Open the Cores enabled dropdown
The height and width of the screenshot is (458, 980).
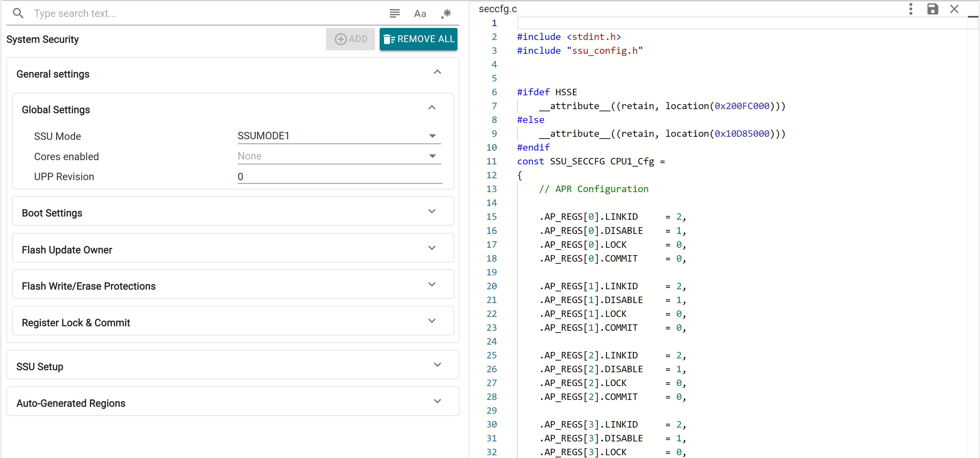coord(432,156)
